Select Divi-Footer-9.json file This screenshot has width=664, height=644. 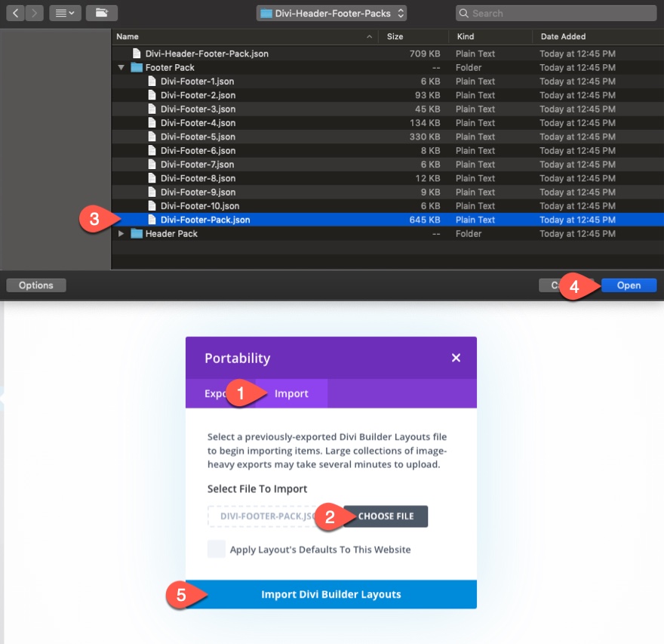[388, 193]
